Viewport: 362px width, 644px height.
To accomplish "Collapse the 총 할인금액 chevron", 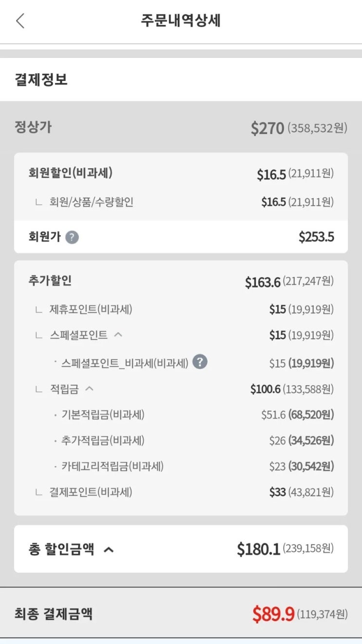I will tap(109, 550).
